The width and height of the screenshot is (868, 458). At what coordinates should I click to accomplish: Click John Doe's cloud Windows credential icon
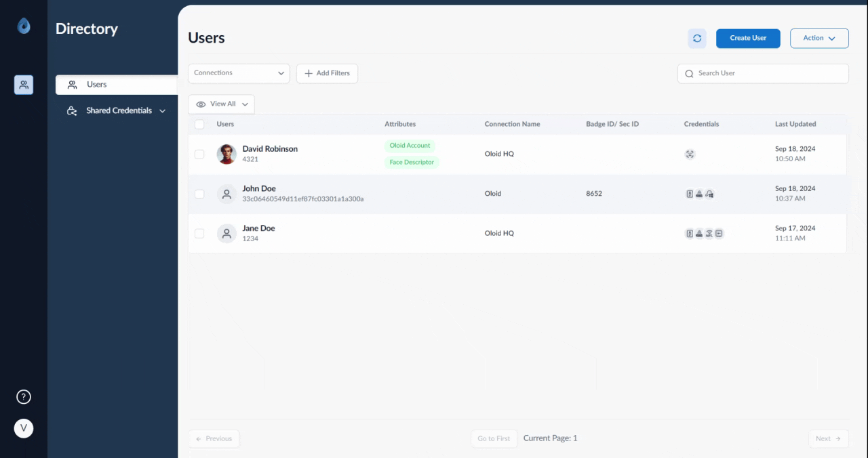(x=709, y=194)
